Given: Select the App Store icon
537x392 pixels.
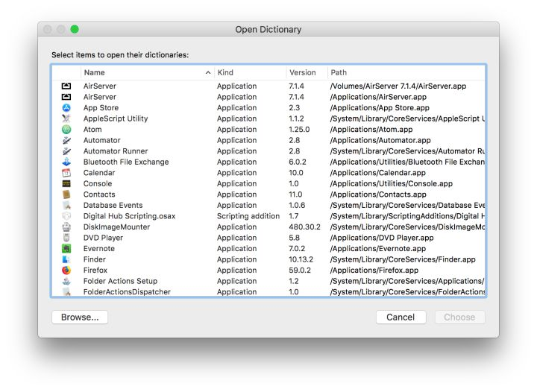Looking at the screenshot, I should coord(66,108).
